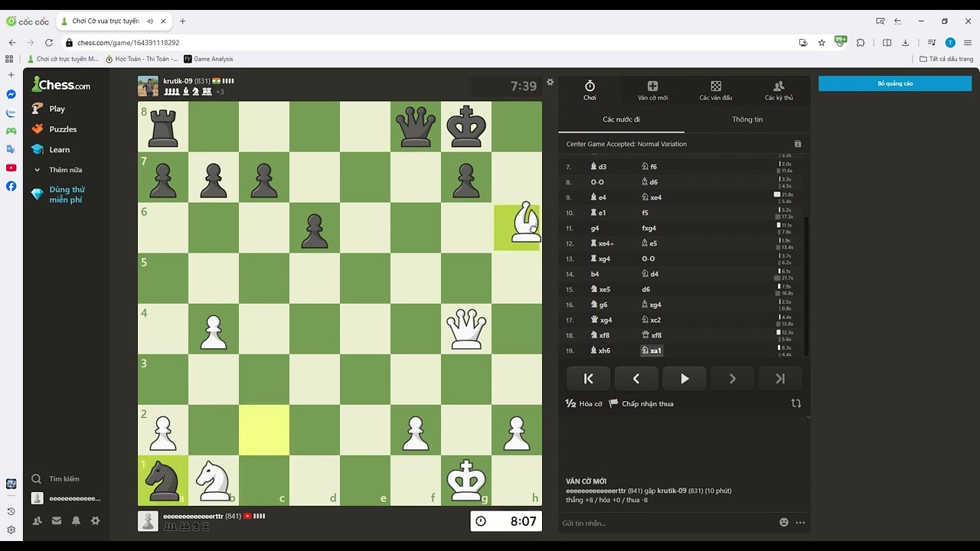Open browser extensions puzzle icon
The width and height of the screenshot is (980, 551).
click(861, 43)
